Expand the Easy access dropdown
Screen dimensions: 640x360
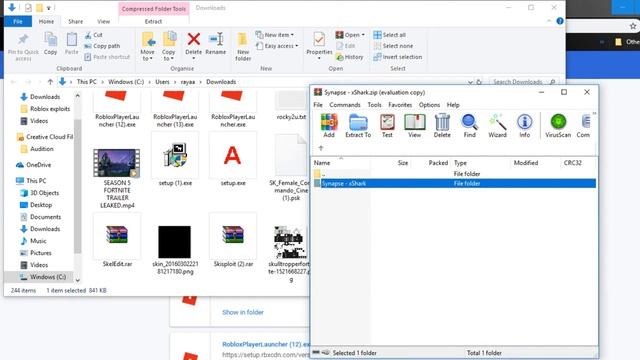pyautogui.click(x=277, y=46)
